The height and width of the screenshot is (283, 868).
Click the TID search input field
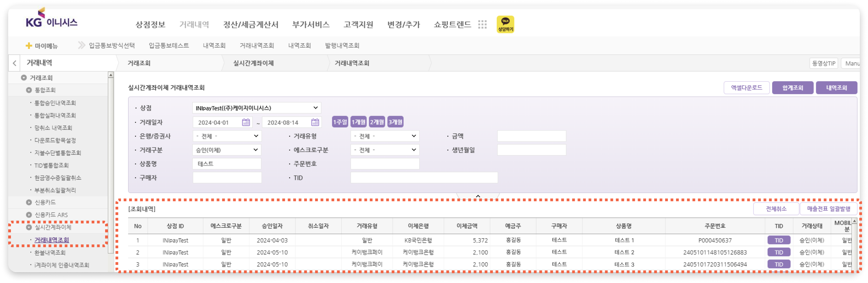tap(424, 178)
